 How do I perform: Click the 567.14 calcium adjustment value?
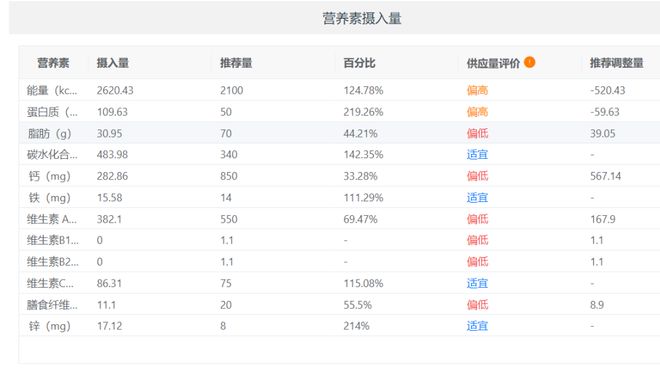(x=605, y=176)
